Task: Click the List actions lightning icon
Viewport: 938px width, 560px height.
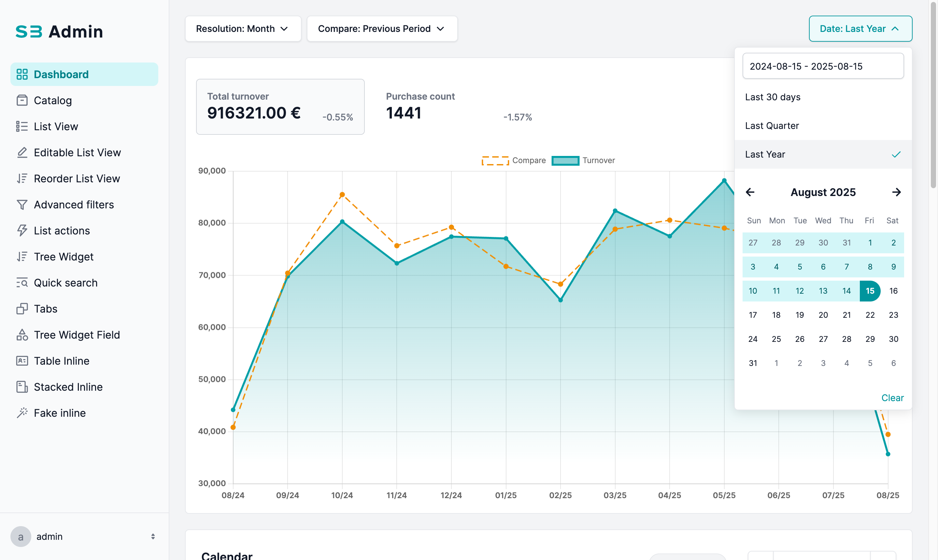Action: click(x=22, y=231)
